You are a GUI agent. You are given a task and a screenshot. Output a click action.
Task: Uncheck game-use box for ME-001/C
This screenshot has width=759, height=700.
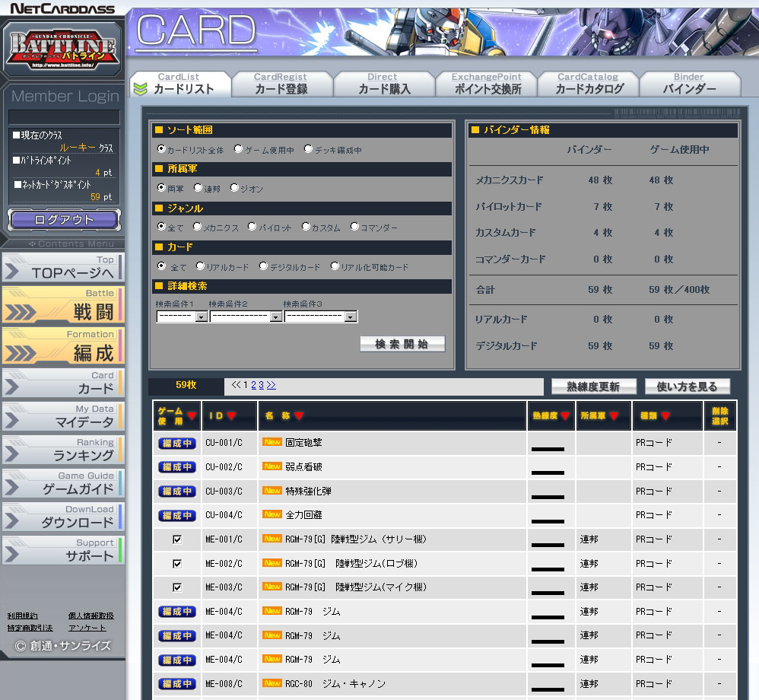[177, 539]
